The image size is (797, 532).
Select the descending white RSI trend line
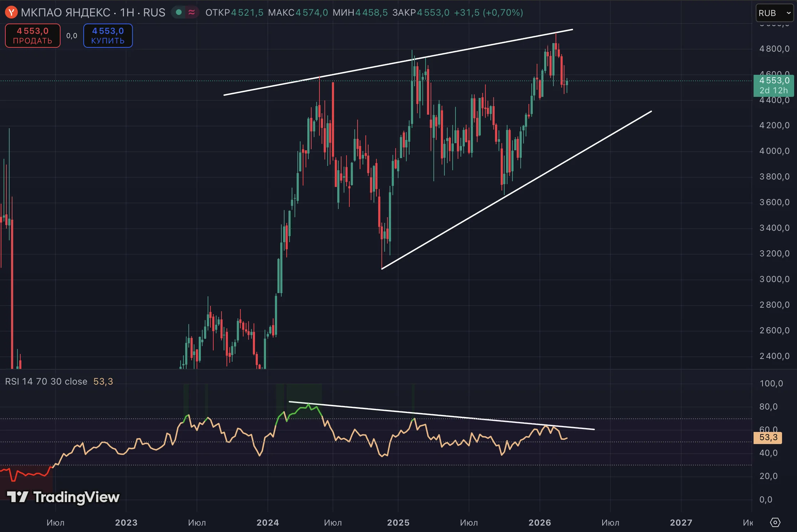pos(442,416)
